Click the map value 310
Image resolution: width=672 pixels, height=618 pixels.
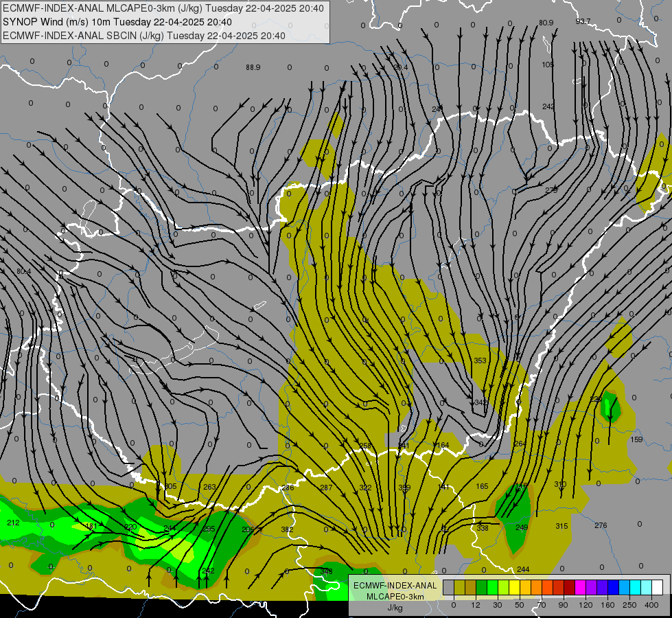coord(560,484)
